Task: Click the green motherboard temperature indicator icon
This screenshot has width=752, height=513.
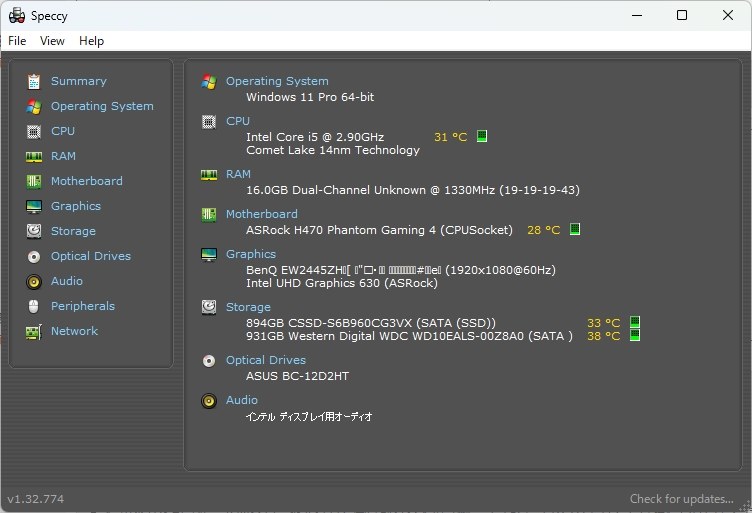Action: (x=575, y=229)
